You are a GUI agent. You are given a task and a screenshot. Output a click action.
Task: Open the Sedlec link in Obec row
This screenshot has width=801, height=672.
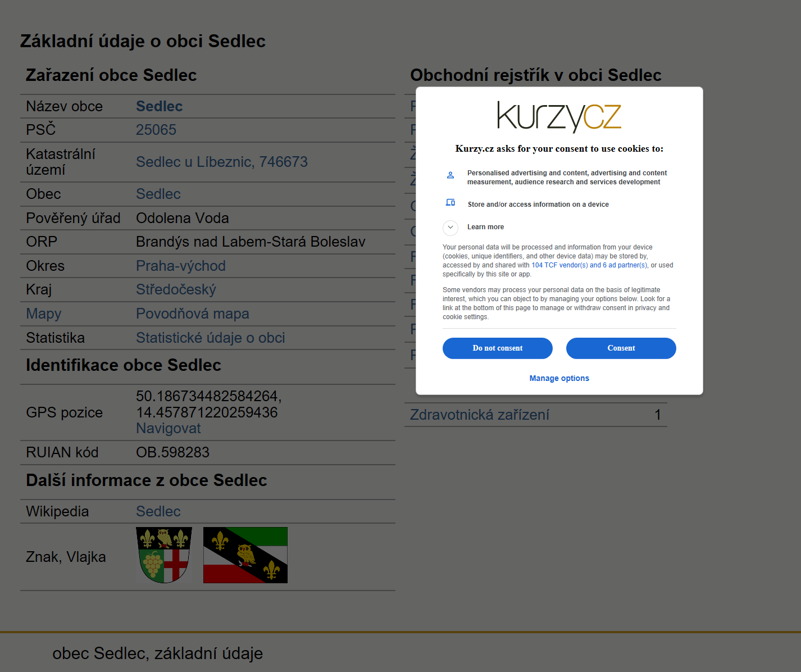click(158, 194)
